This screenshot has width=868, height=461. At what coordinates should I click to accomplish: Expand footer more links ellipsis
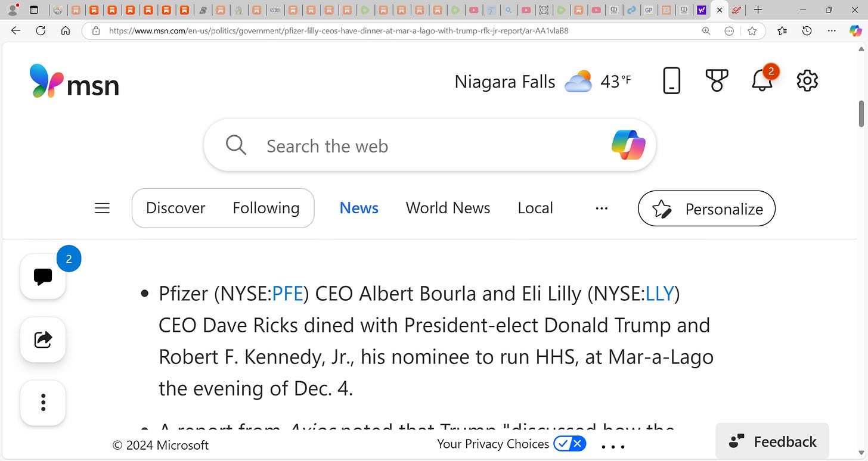(x=613, y=446)
